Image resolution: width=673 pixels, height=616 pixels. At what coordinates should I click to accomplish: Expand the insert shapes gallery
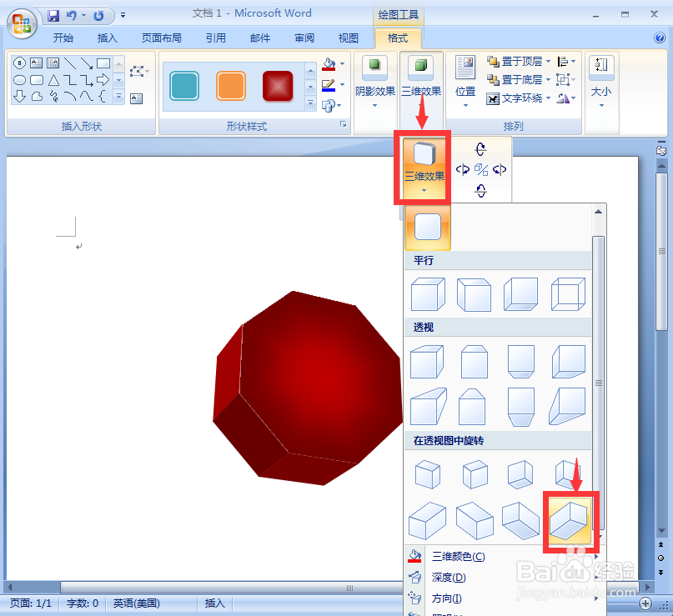119,97
